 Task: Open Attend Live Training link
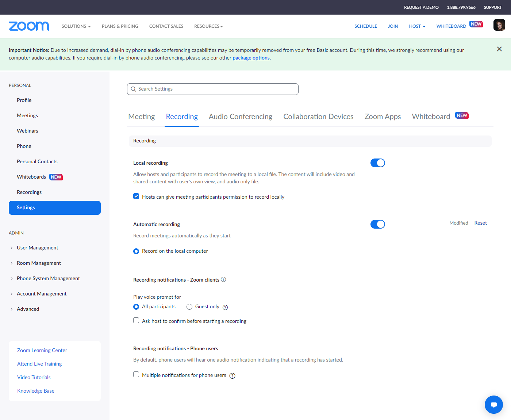39,364
